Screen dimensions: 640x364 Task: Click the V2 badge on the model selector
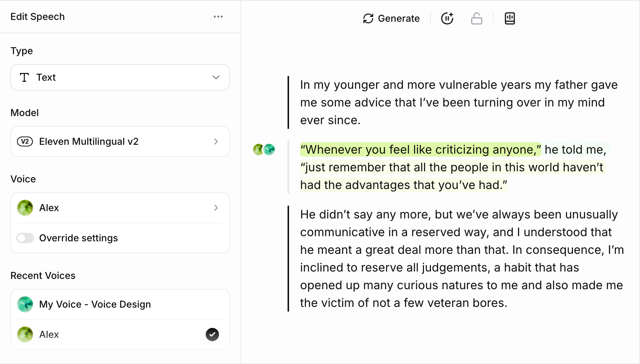pos(25,141)
